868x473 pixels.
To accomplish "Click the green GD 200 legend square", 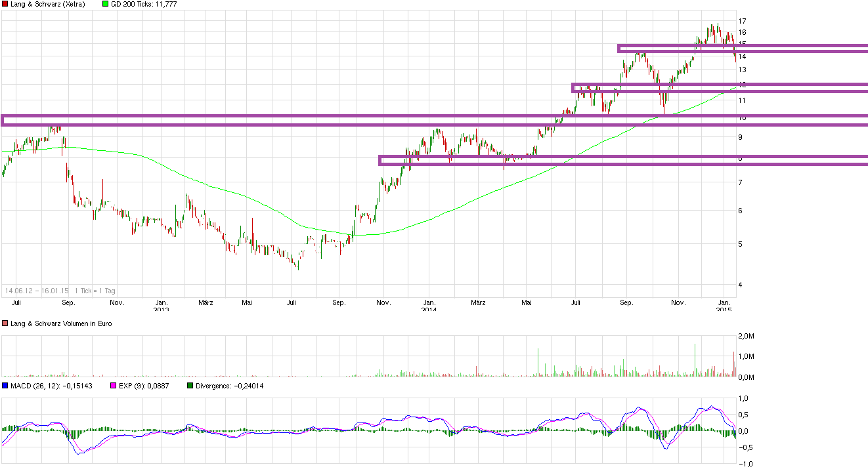I will pyautogui.click(x=107, y=4).
